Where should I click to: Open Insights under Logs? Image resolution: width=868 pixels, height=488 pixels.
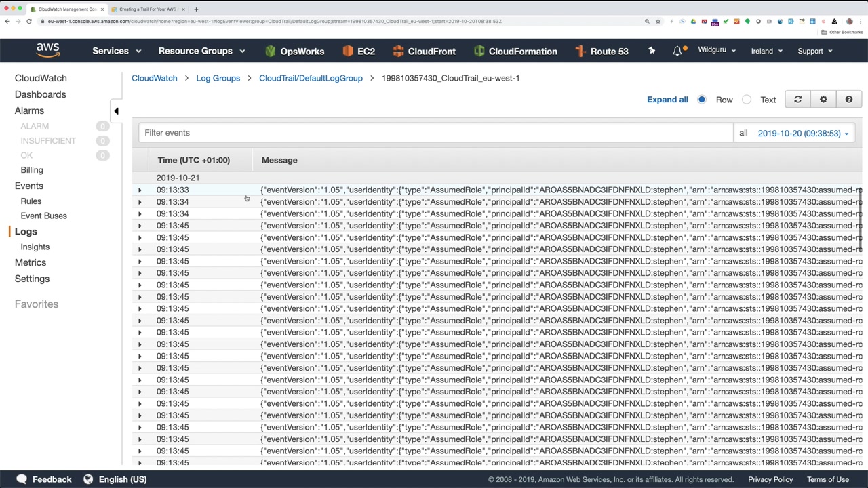(35, 247)
